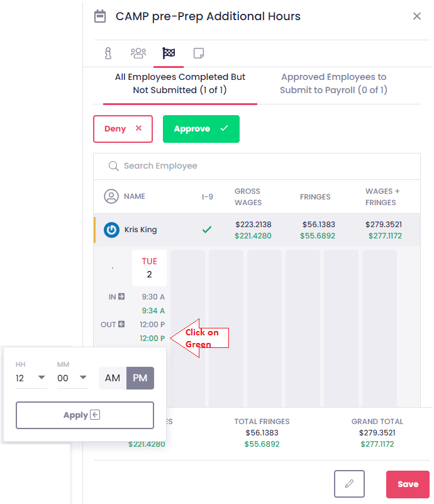Image resolution: width=434 pixels, height=504 pixels.
Task: Click the green 9:34 A clock-in time
Action: click(153, 311)
